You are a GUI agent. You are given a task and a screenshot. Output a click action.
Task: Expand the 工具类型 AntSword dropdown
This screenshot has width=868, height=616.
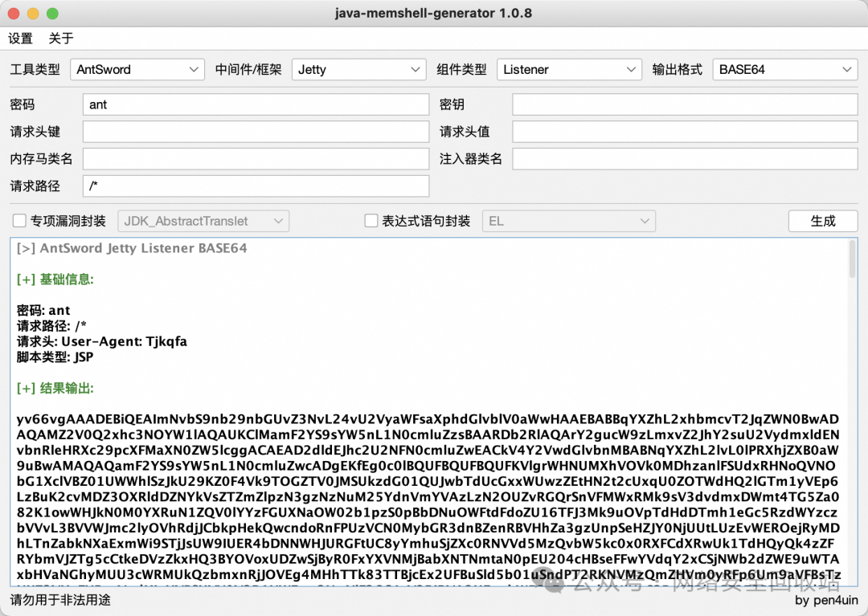(x=137, y=70)
